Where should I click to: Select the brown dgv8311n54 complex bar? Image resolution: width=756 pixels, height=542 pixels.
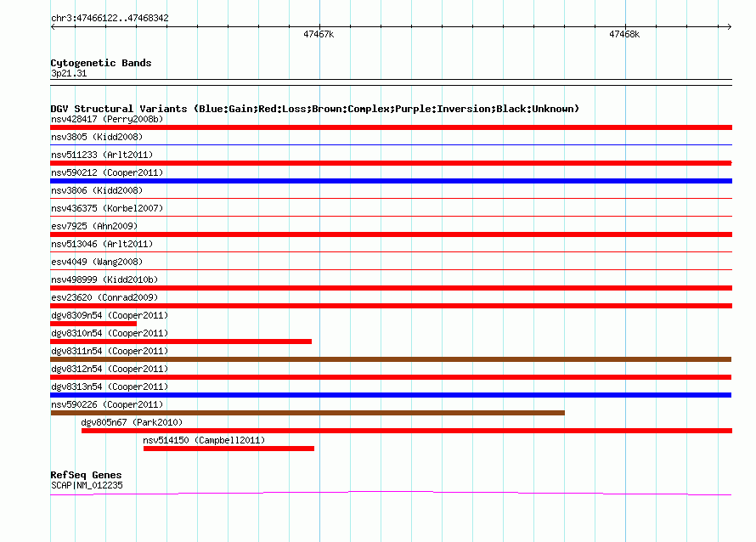coord(391,359)
